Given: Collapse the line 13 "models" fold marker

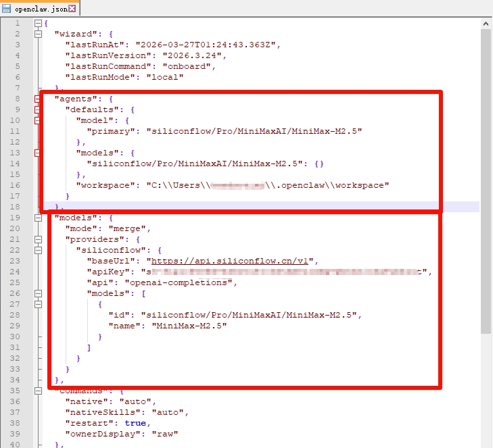Looking at the screenshot, I should coord(37,153).
